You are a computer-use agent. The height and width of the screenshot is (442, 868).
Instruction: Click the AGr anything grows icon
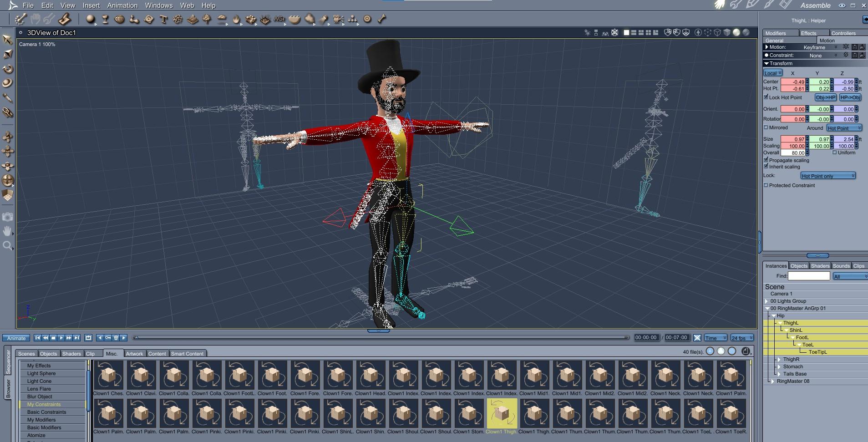[x=279, y=19]
